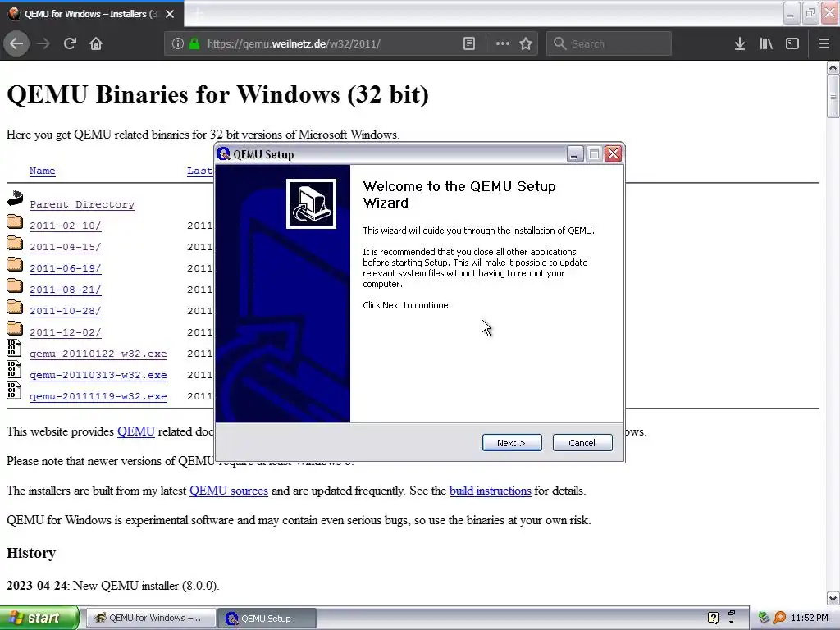The height and width of the screenshot is (630, 840).
Task: Click binary file icon beside qemu-20110122-w32.exe
Action: (14, 348)
